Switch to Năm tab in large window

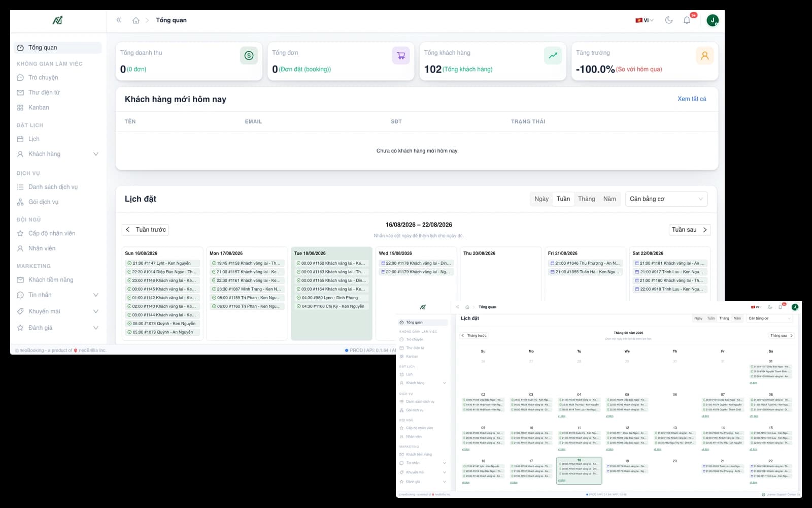pyautogui.click(x=610, y=199)
